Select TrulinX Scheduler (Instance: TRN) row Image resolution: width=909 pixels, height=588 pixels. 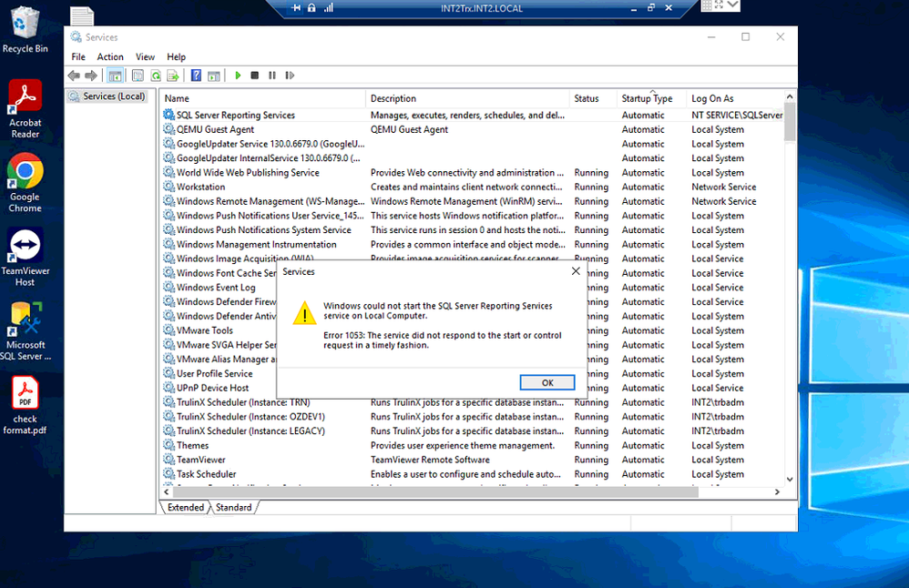(x=473, y=402)
